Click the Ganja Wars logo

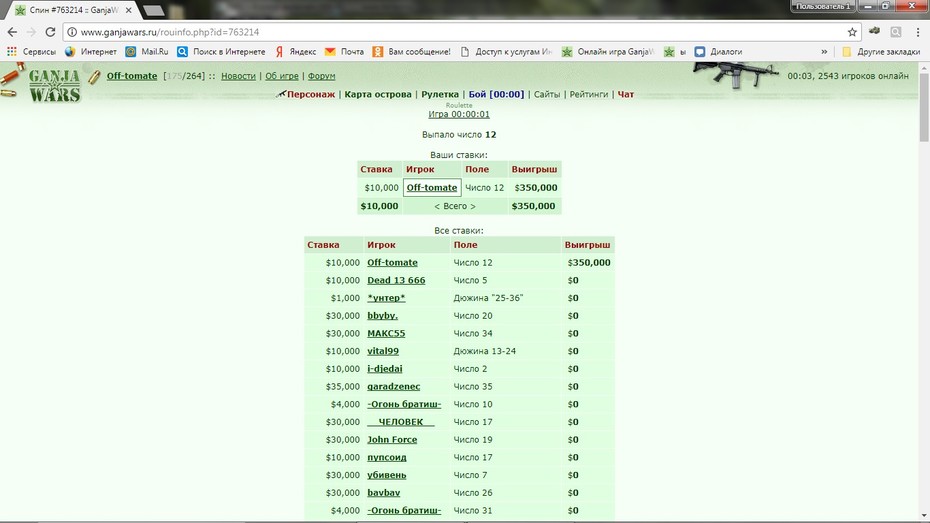click(54, 85)
